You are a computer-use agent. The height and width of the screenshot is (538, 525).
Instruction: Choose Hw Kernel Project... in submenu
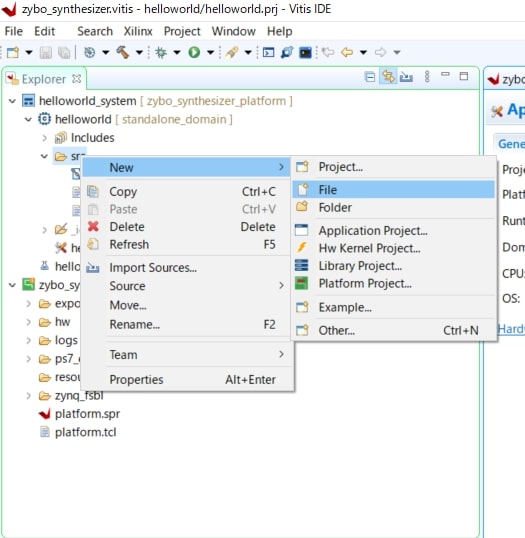(x=393, y=248)
